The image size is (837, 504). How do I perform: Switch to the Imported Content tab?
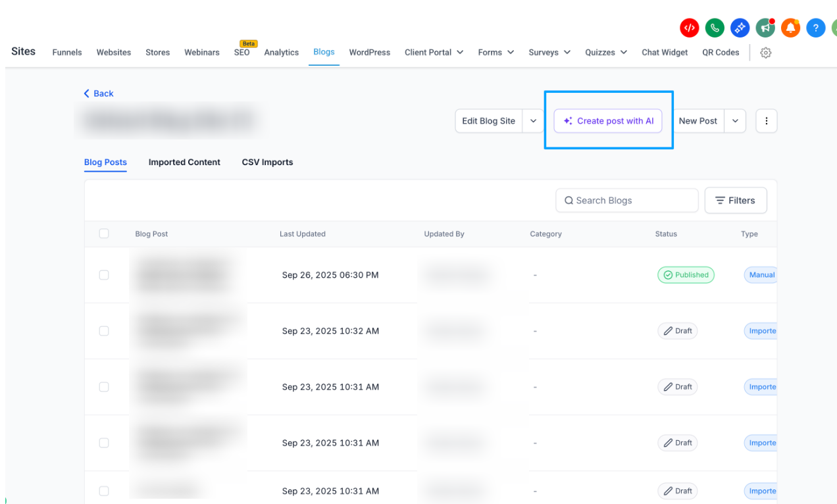point(184,162)
